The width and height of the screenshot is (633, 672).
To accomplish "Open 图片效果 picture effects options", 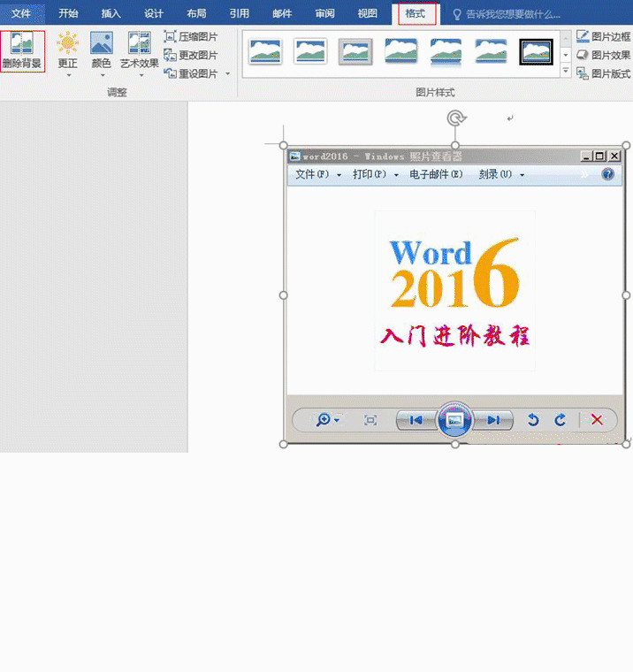I will 604,56.
